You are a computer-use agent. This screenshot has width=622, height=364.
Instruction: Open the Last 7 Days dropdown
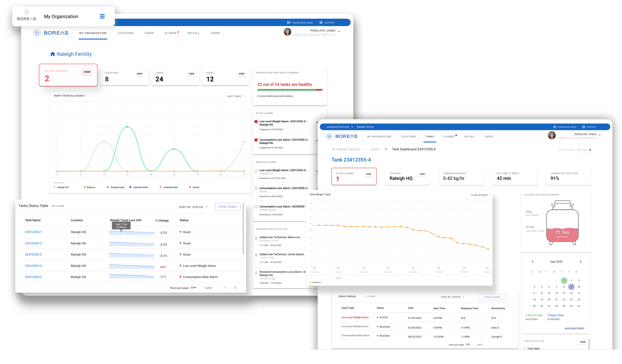[236, 96]
